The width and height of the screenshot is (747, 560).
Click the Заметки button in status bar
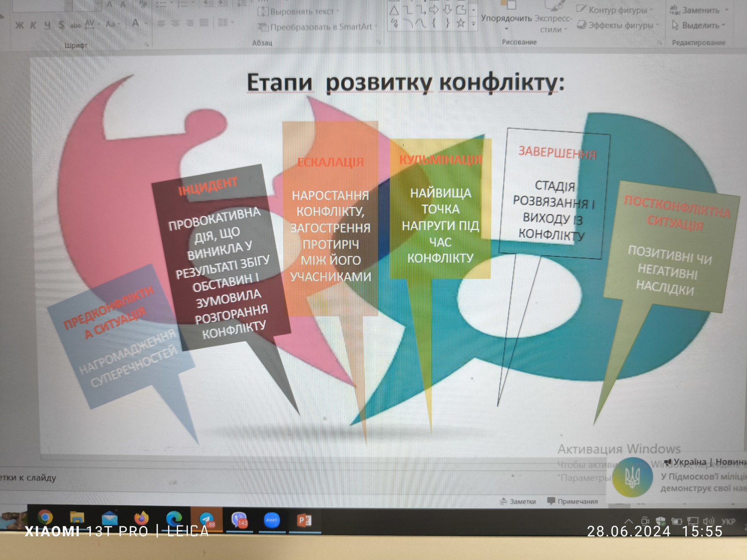(518, 501)
